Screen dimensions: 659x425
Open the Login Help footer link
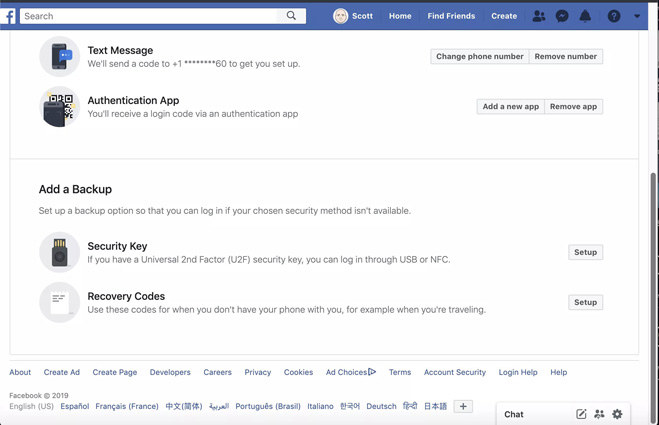(x=518, y=372)
